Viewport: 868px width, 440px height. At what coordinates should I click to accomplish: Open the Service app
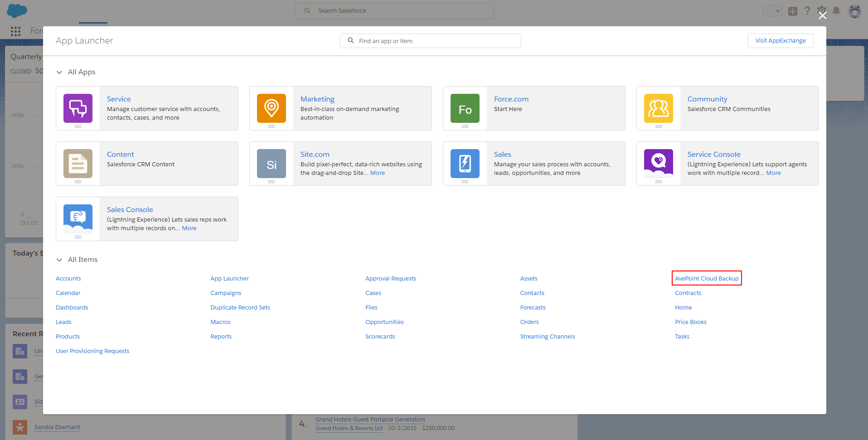click(x=118, y=99)
